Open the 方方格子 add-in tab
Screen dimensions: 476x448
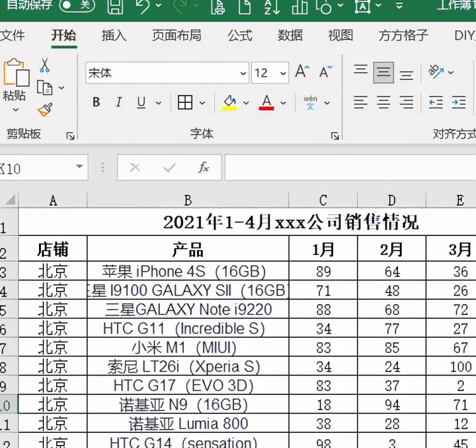pos(403,36)
